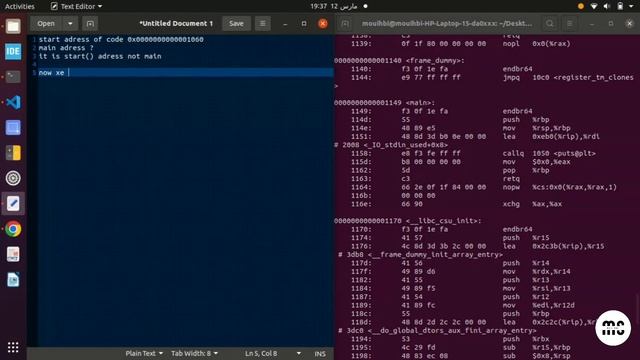Open the terminal hamburger menu

coord(570,24)
